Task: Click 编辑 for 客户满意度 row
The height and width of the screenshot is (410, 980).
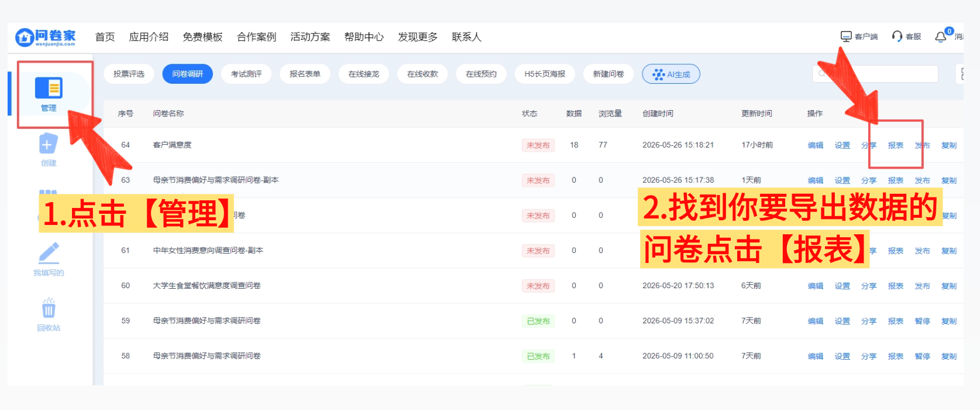Action: pos(816,145)
